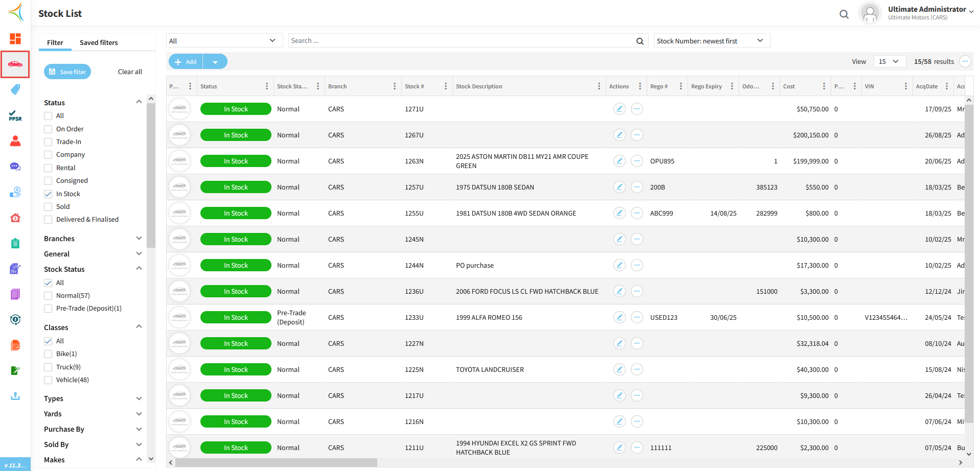Open the dashboard icon in left sidebar
This screenshot has height=471, width=980.
click(x=15, y=39)
